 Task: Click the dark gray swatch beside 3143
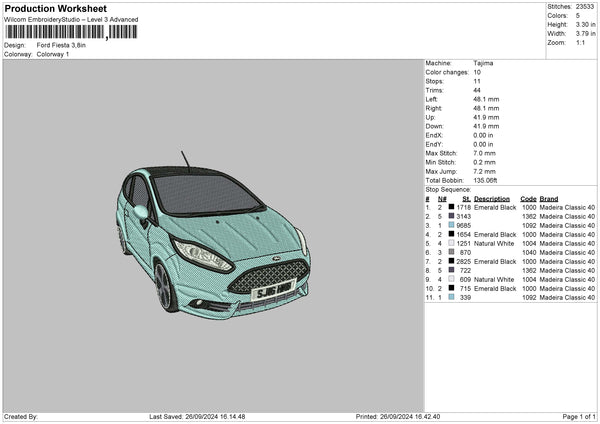[x=452, y=216]
